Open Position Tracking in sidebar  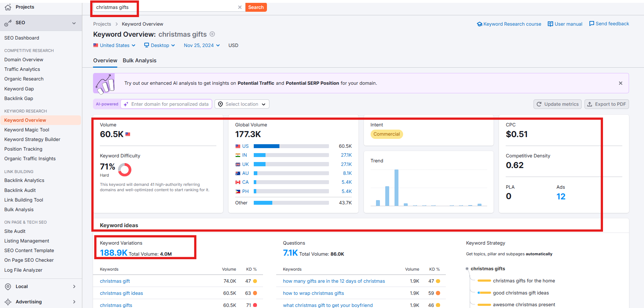tap(23, 149)
